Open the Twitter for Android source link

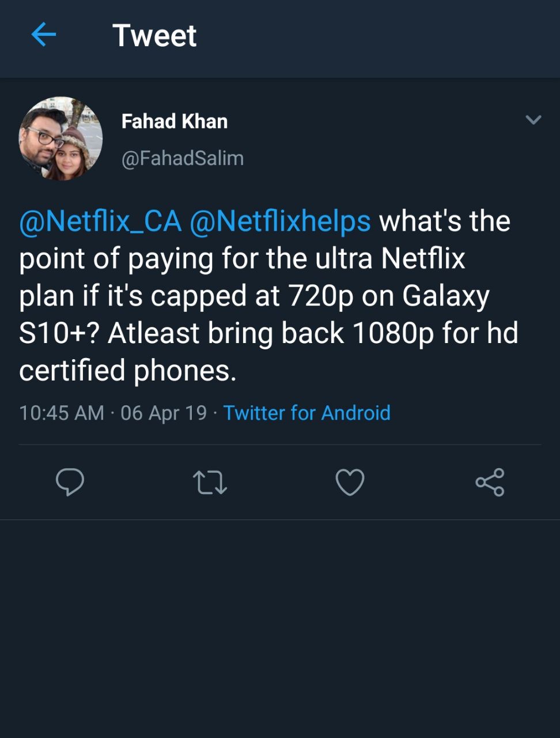(x=307, y=413)
